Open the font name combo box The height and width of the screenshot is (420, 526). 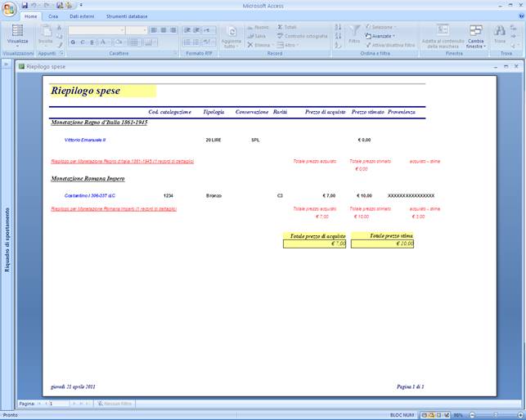(x=97, y=30)
